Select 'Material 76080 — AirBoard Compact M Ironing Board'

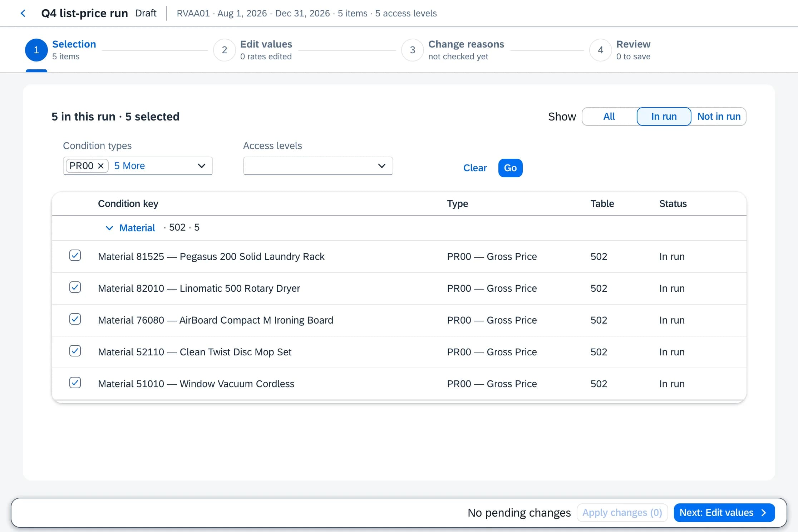pos(216,320)
